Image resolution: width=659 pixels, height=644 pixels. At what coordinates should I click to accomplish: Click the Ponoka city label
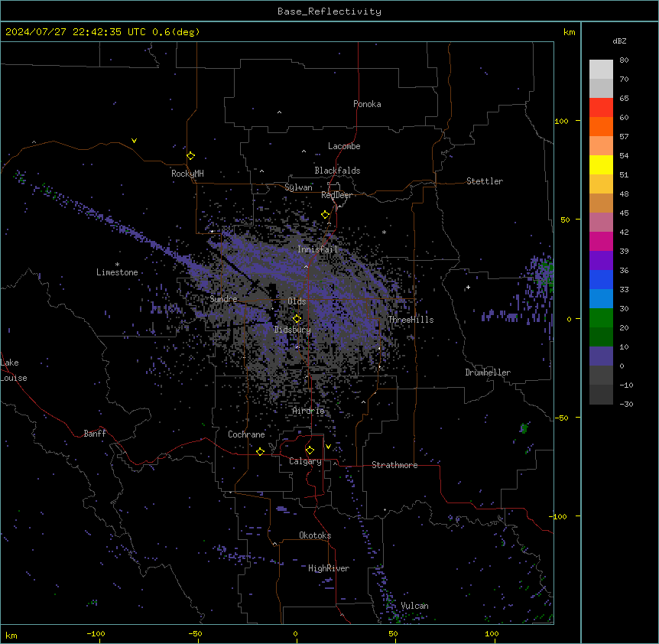click(x=367, y=104)
